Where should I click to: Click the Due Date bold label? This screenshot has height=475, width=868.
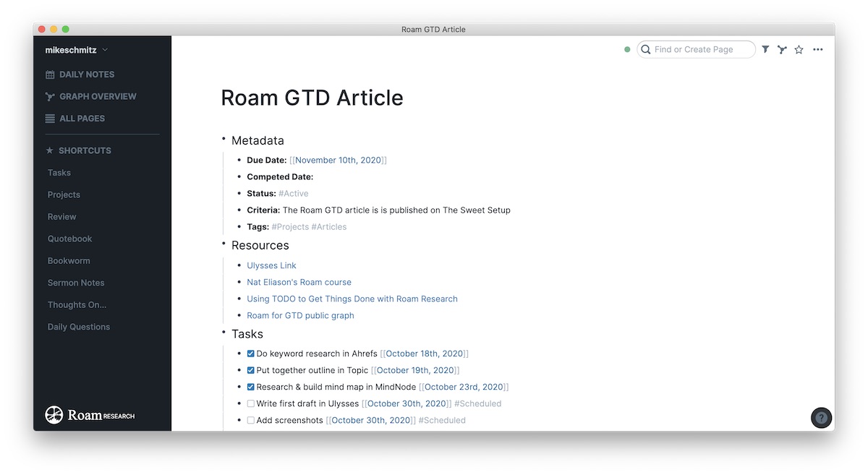(x=267, y=161)
